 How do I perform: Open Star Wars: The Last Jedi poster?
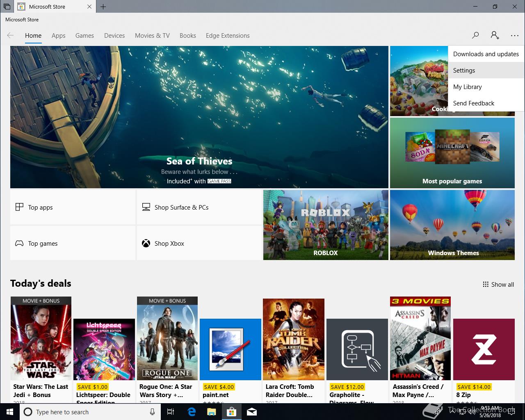tap(41, 338)
